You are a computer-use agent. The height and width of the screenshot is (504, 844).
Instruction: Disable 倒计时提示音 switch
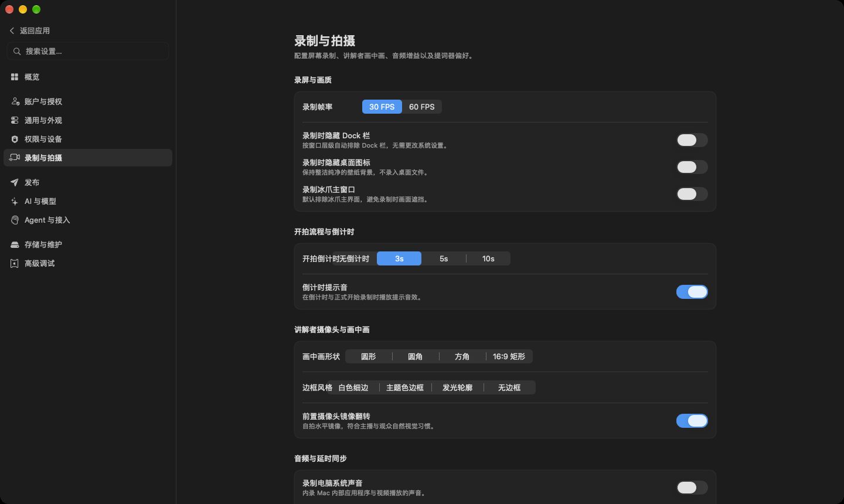pos(692,292)
